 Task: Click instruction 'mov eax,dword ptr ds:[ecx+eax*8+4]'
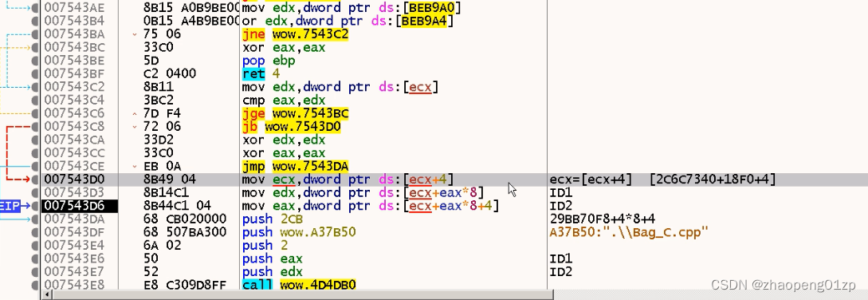click(x=371, y=207)
